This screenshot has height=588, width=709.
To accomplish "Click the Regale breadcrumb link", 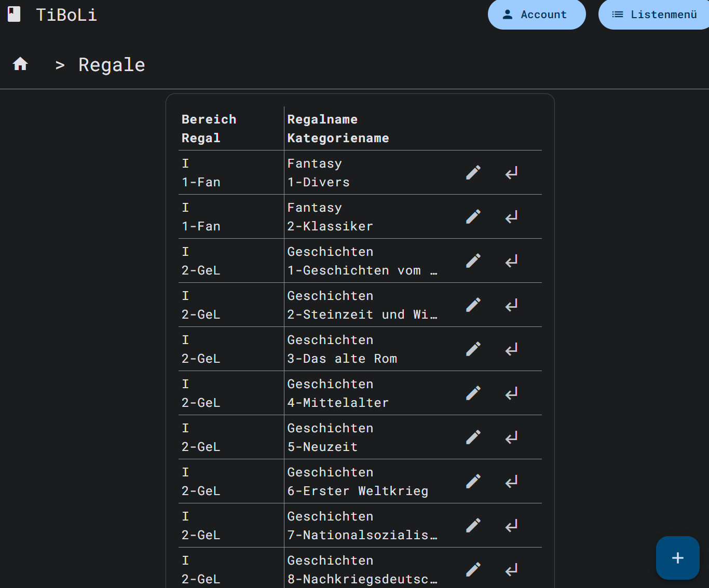I will pos(112,64).
